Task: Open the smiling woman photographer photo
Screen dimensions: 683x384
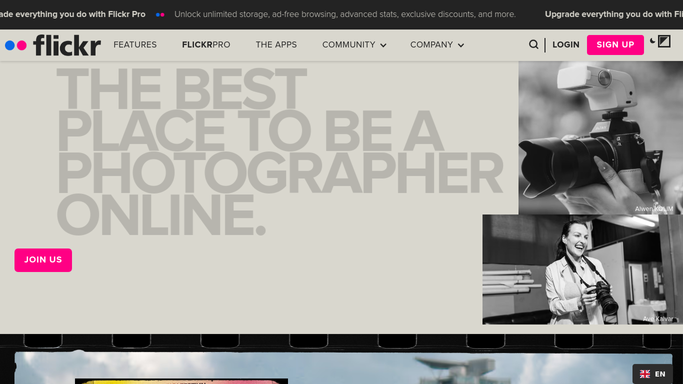Action: click(582, 269)
